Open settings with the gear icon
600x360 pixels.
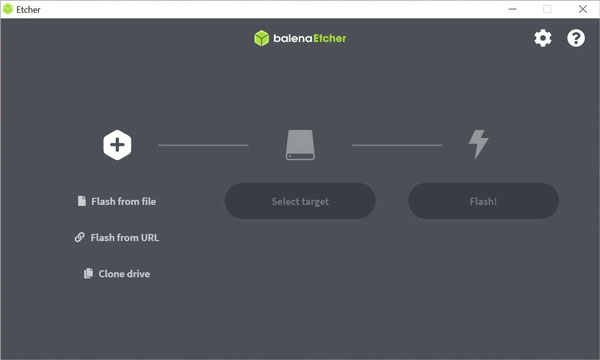click(x=543, y=38)
